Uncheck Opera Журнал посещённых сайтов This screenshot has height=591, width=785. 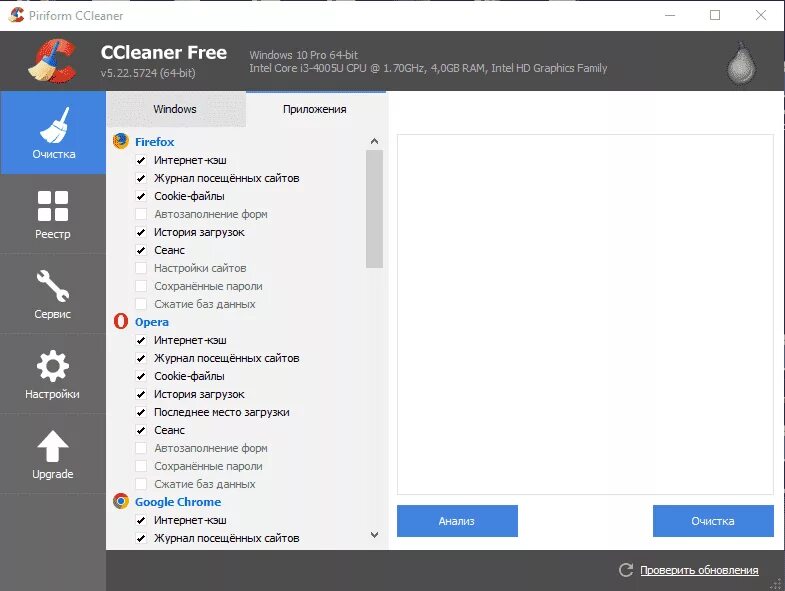(141, 358)
